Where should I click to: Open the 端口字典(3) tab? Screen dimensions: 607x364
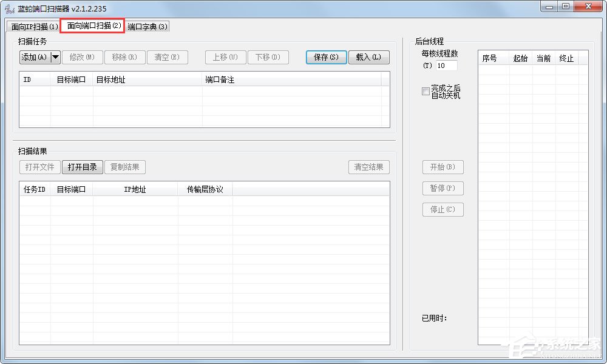click(x=148, y=27)
